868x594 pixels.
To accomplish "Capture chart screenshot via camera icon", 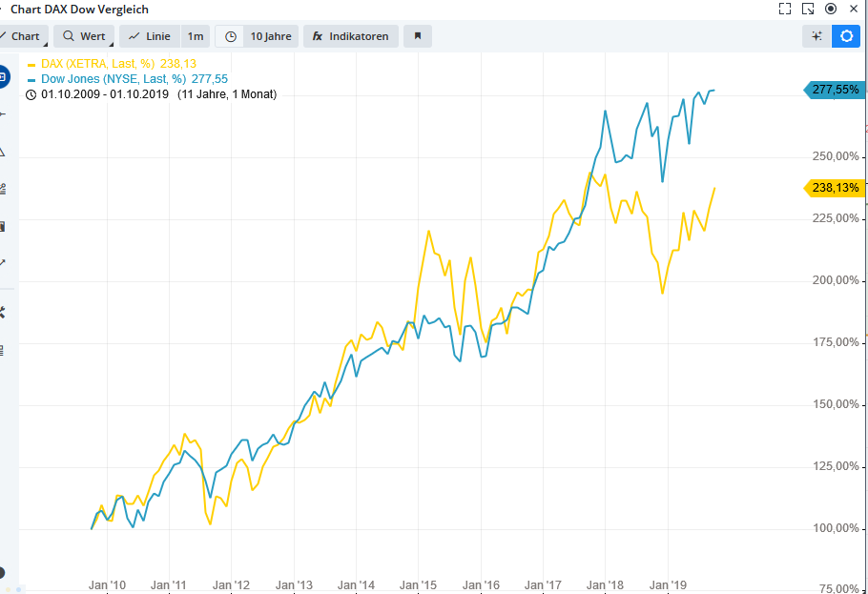I will (831, 9).
